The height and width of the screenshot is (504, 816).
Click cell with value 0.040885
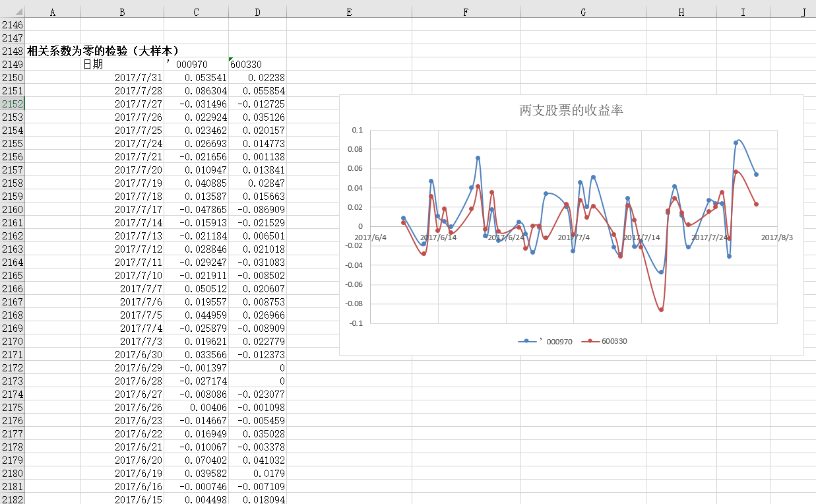click(x=197, y=183)
